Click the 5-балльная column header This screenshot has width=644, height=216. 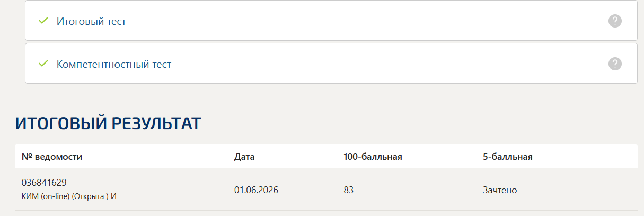pyautogui.click(x=508, y=157)
